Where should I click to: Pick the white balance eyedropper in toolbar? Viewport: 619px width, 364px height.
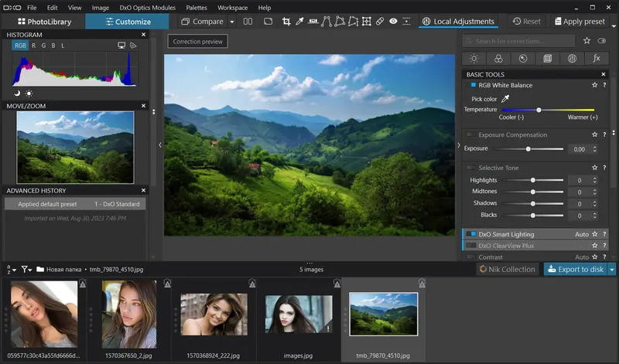coord(300,22)
